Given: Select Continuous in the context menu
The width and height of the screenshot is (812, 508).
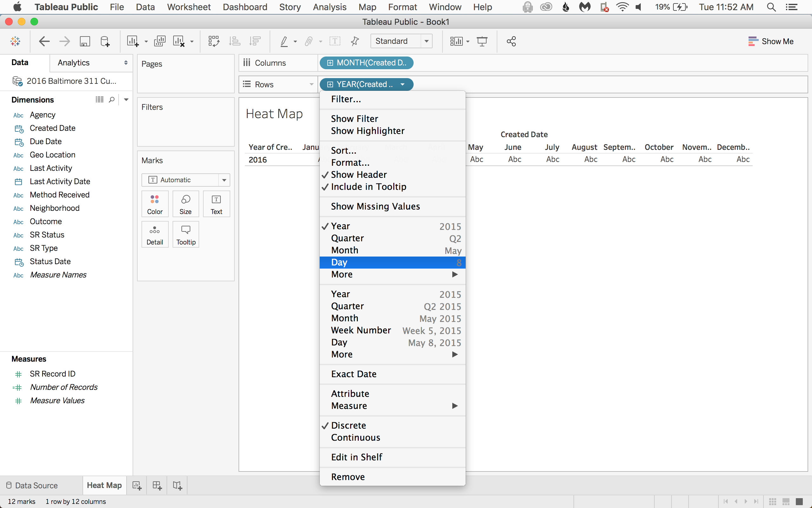Looking at the screenshot, I should pyautogui.click(x=392, y=438).
